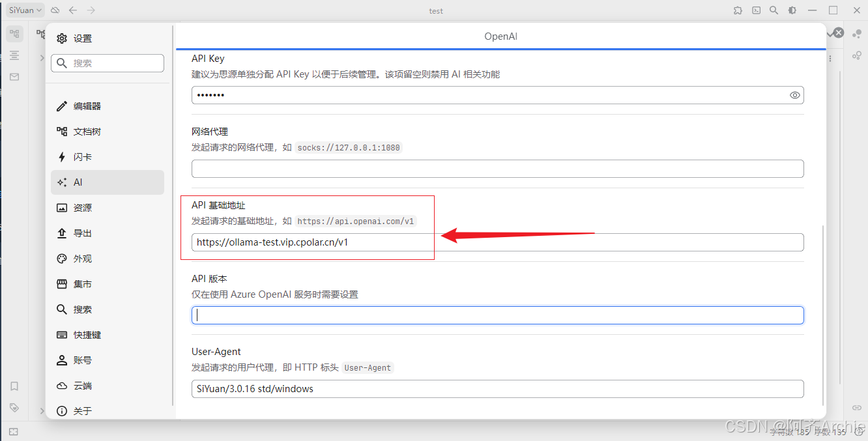
Task: Open the SiYuan workspace dropdown menu
Action: pos(25,10)
